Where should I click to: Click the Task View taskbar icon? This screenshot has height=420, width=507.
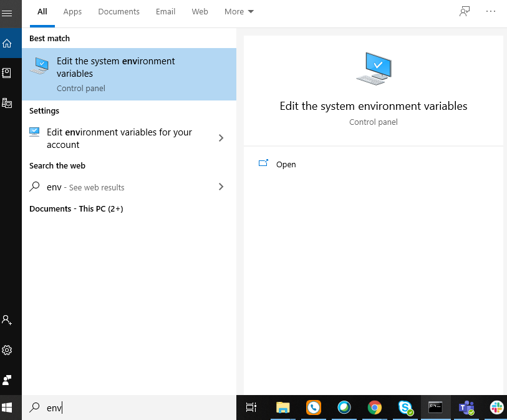click(x=251, y=408)
